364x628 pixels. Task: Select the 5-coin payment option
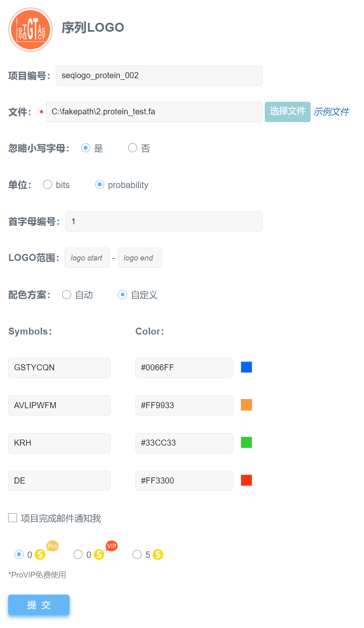pos(137,554)
